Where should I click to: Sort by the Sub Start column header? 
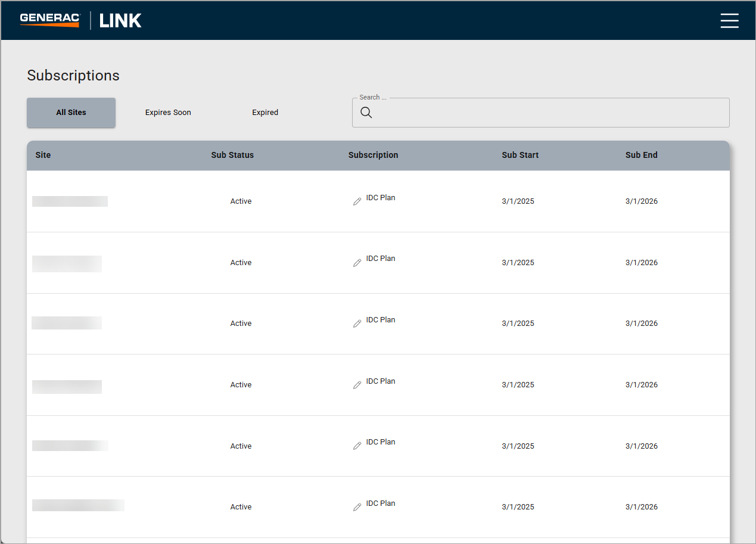click(x=520, y=155)
